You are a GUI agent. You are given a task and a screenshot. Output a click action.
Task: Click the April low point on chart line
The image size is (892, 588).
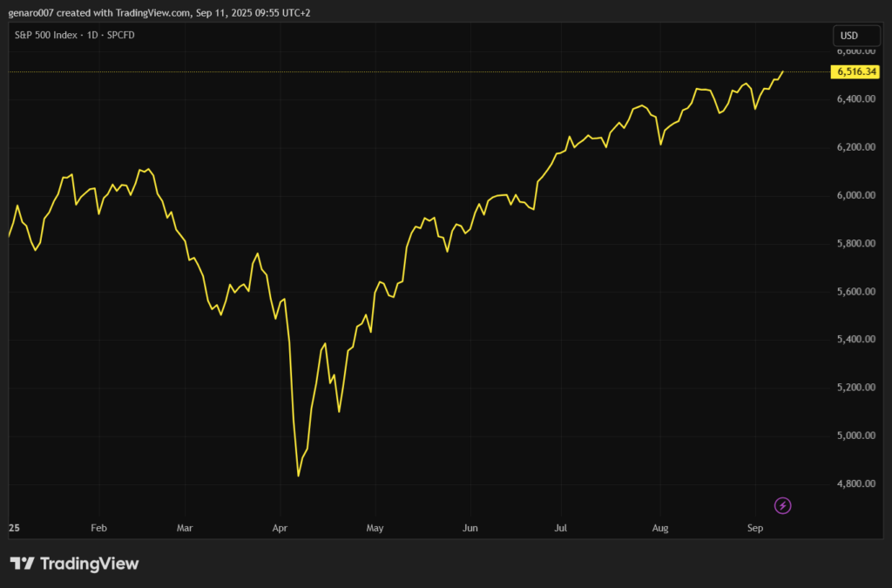tap(299, 476)
